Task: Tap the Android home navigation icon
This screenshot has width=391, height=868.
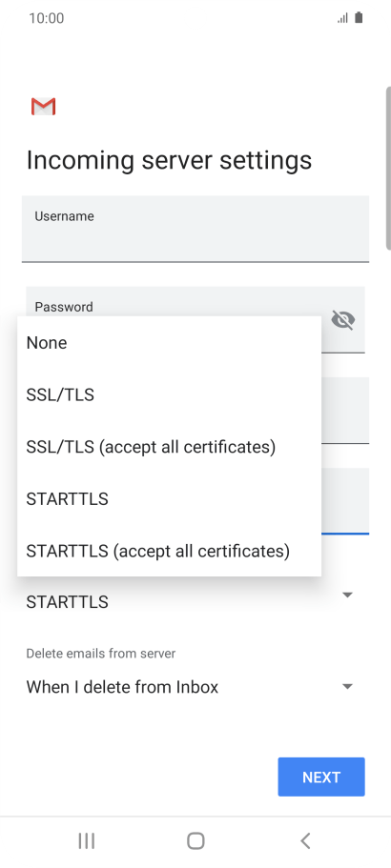Action: click(195, 841)
